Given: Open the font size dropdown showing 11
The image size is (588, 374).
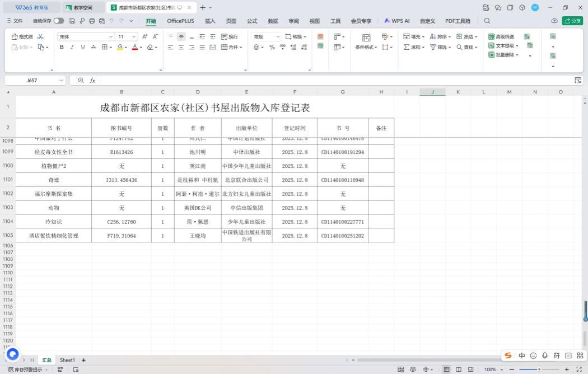Looking at the screenshot, I should pyautogui.click(x=134, y=36).
